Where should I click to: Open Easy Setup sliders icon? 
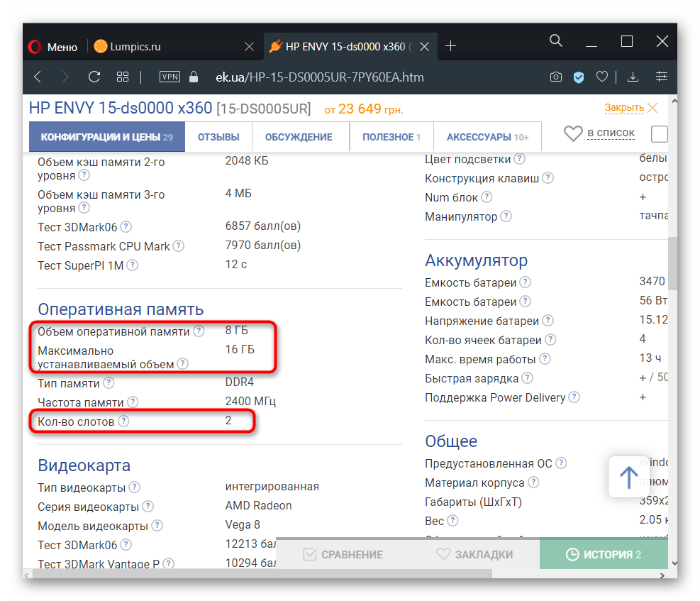click(662, 77)
